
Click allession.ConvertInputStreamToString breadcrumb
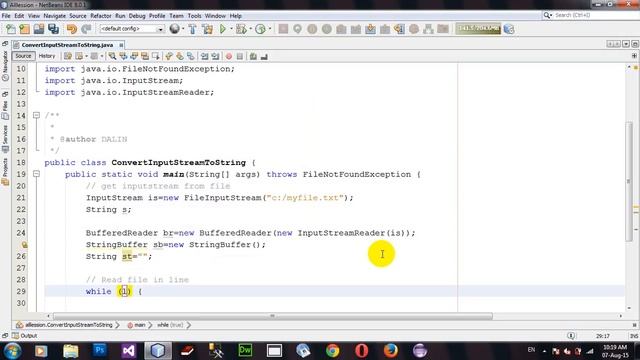coord(64,325)
